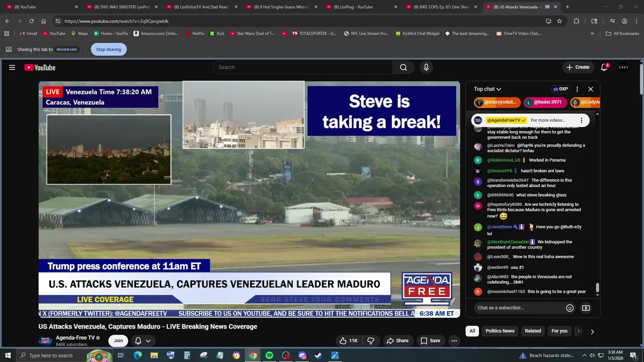Click the 0XP crown points badge
The width and height of the screenshot is (644, 362).
tap(560, 89)
